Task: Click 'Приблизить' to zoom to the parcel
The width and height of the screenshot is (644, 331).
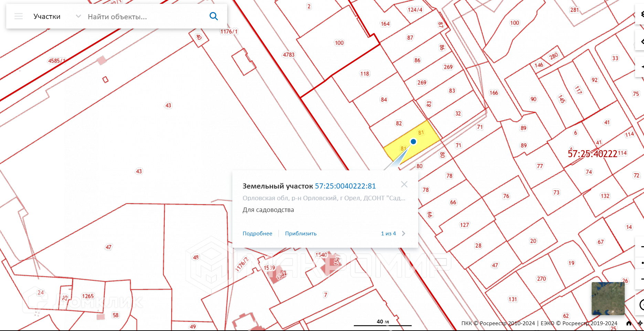Action: pyautogui.click(x=301, y=233)
